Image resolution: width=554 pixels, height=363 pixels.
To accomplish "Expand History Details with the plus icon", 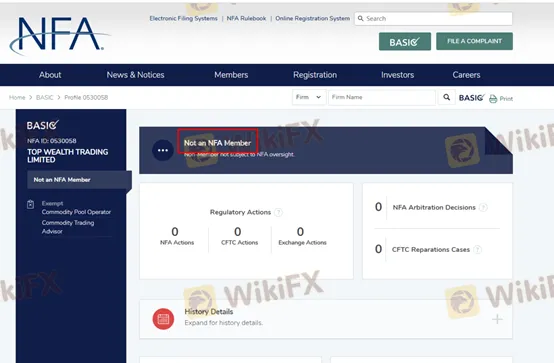I will 497,319.
